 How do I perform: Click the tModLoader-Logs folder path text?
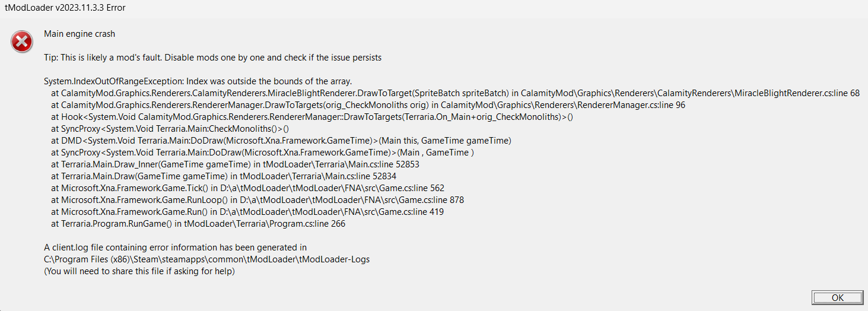click(x=206, y=259)
